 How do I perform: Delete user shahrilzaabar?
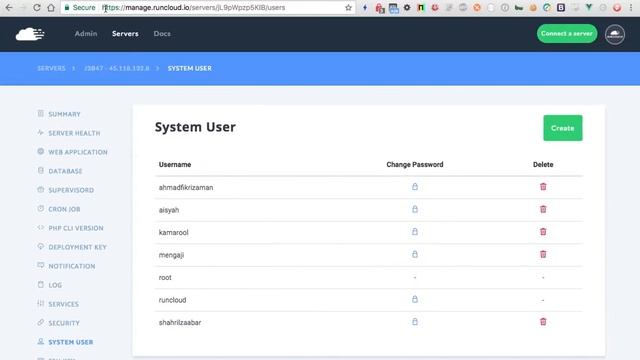point(543,322)
